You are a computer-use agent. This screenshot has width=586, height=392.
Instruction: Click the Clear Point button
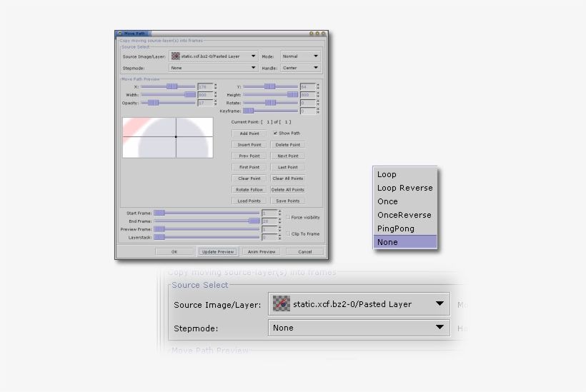(x=249, y=178)
